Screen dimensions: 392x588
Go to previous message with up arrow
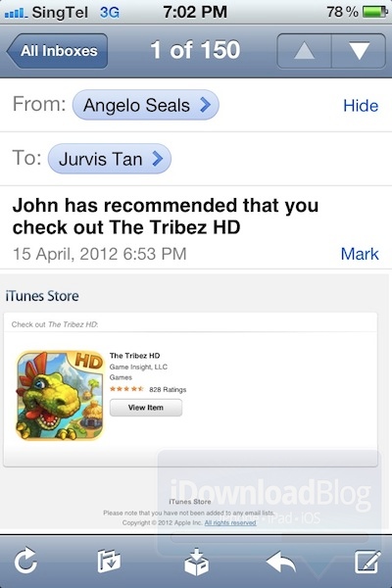[304, 51]
